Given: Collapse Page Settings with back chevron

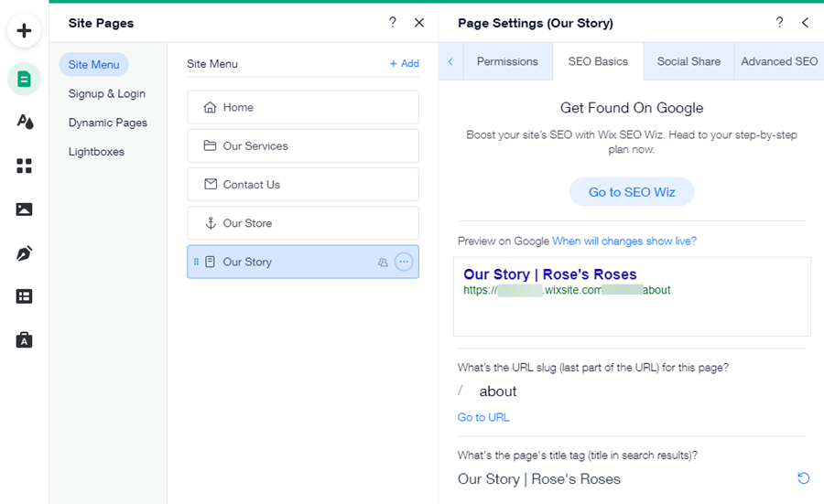Looking at the screenshot, I should tap(806, 23).
